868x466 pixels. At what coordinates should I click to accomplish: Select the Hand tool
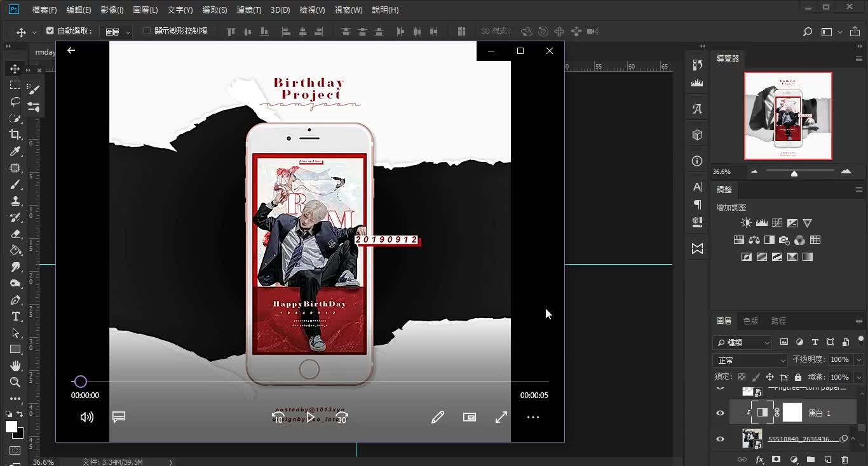[15, 366]
